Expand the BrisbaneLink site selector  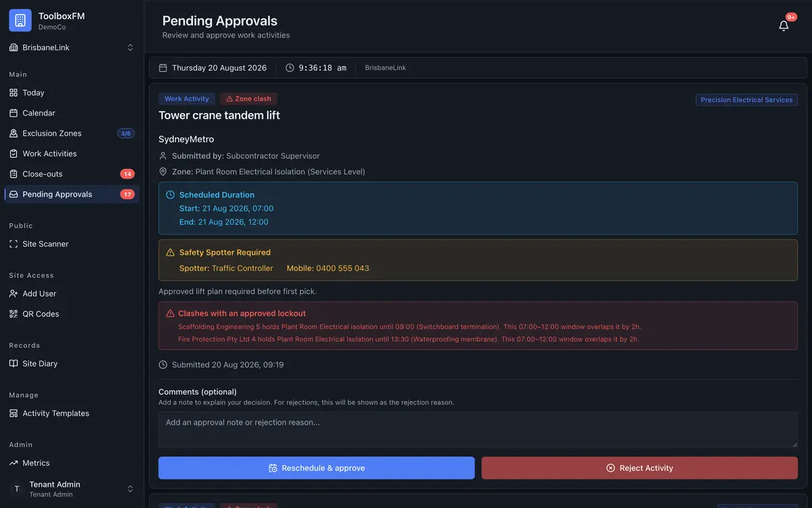click(72, 47)
